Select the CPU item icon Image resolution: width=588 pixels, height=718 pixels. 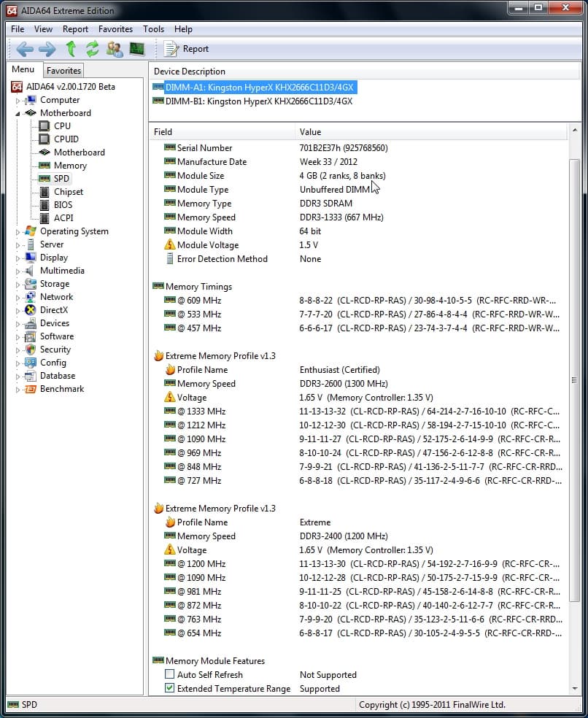[x=45, y=126]
